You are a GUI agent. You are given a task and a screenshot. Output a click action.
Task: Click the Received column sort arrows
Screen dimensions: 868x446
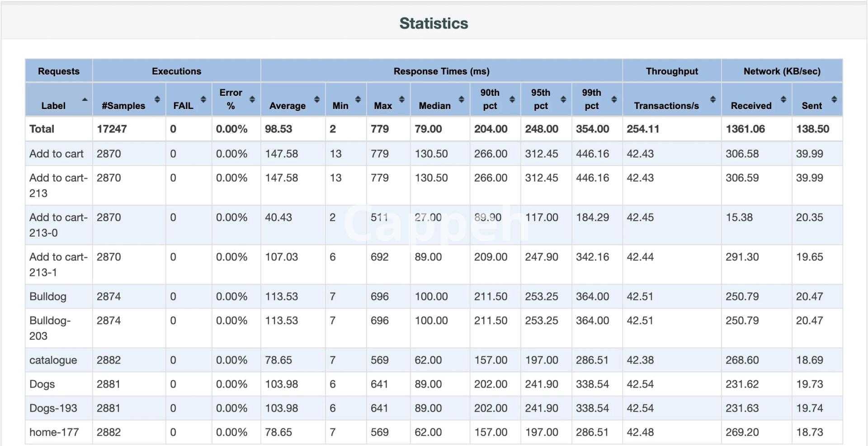[783, 99]
